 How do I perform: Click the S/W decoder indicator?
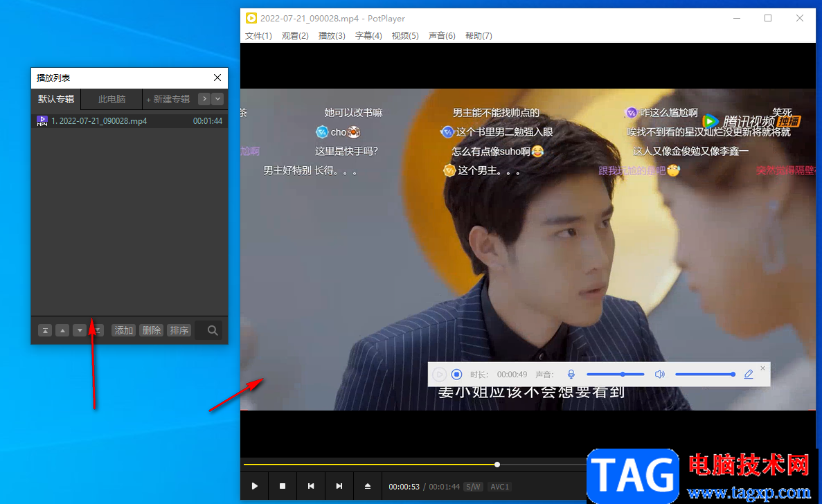click(x=473, y=487)
